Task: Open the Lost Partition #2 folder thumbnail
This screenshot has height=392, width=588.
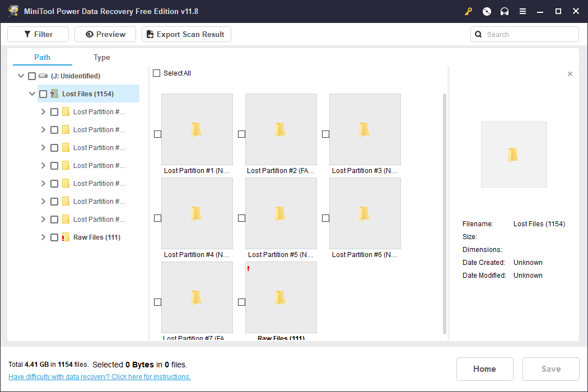Action: pos(281,129)
